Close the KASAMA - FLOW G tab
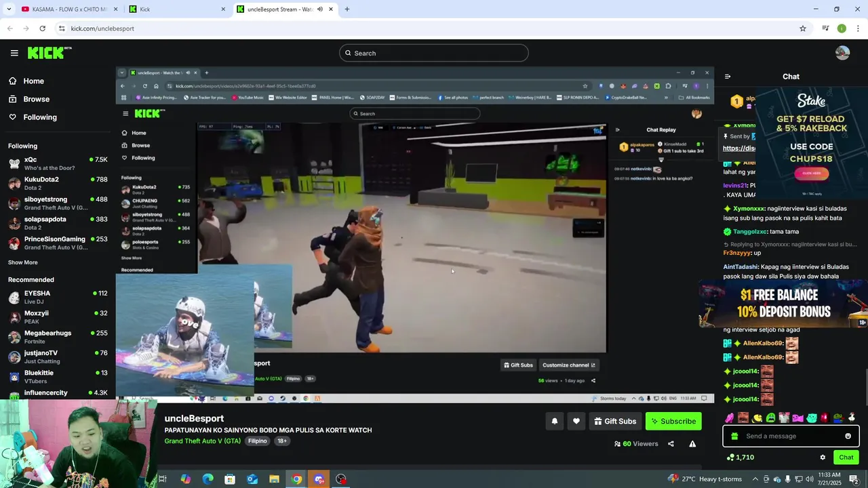Viewport: 868px width, 488px height. 115,9
